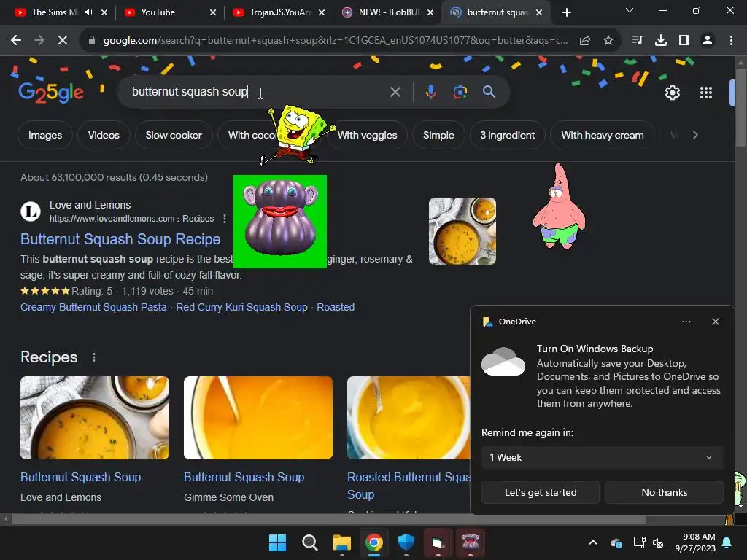
Task: Open Butternut Squash Soup Gimme Some Oven link
Action: pos(244,477)
